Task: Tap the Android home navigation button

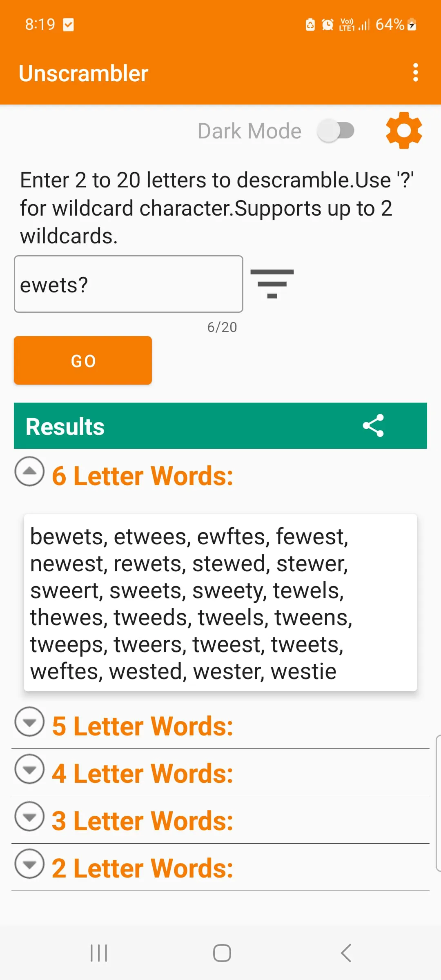Action: [x=222, y=953]
